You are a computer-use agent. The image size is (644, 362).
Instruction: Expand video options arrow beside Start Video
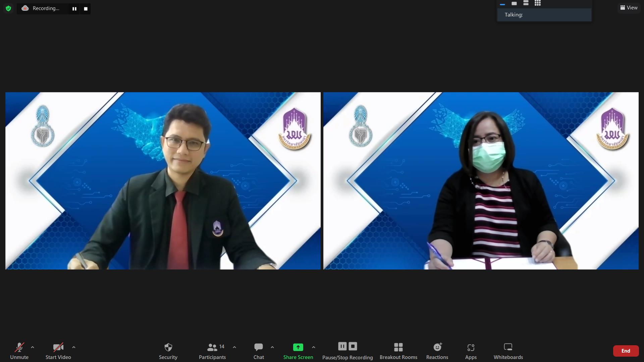point(74,347)
